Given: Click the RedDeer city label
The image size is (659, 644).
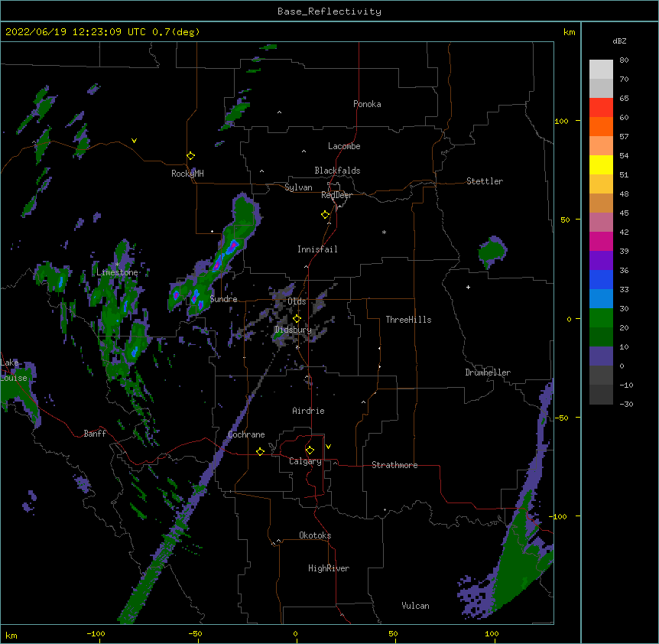Looking at the screenshot, I should (336, 195).
